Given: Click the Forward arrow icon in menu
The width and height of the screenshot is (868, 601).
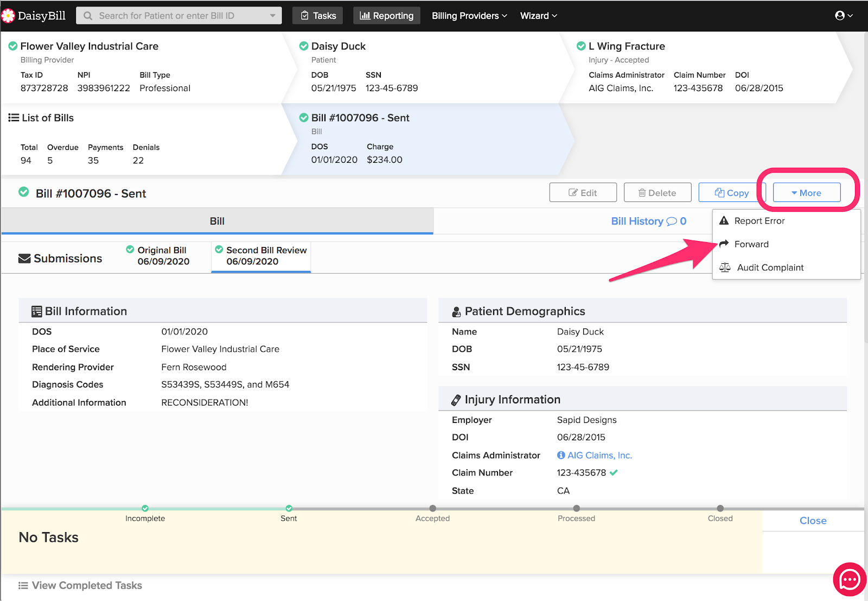Looking at the screenshot, I should click(724, 244).
